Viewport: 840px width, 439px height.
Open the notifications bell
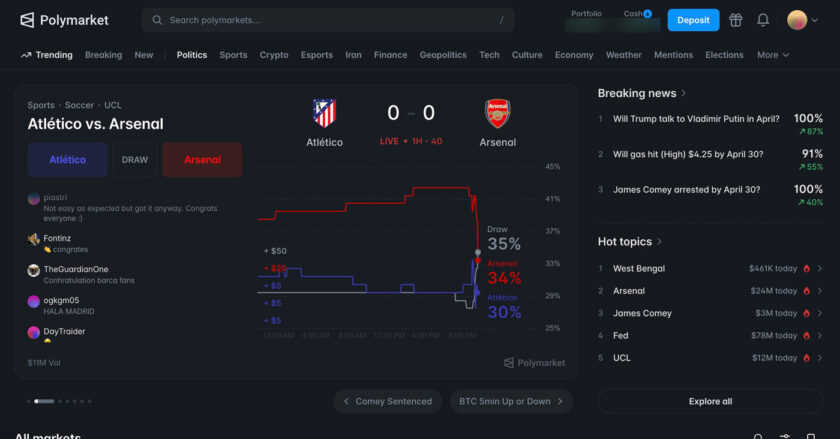pos(763,20)
